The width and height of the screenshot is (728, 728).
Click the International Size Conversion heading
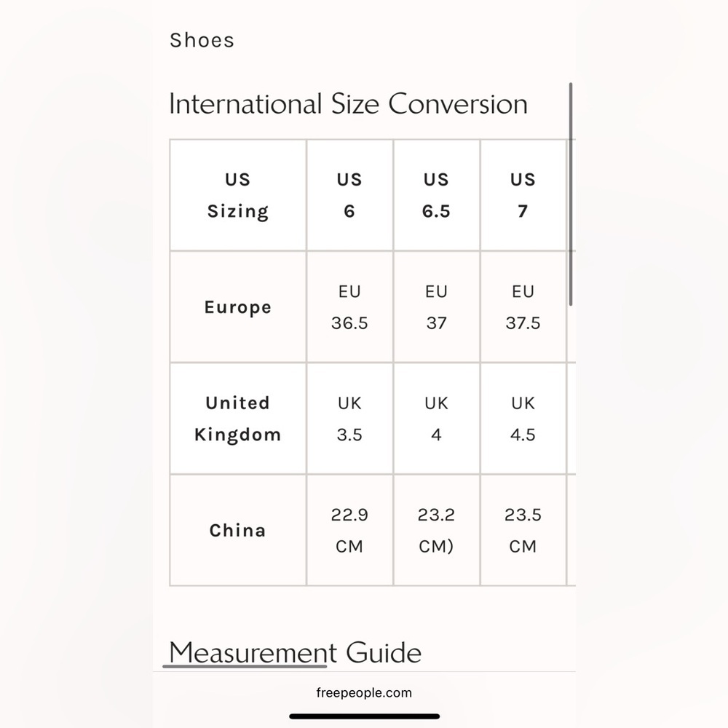pos(348,103)
